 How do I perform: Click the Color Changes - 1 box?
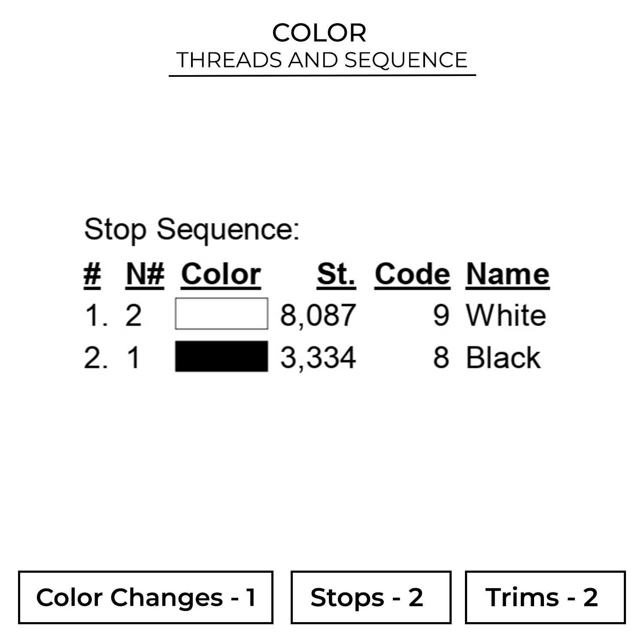pos(146,597)
